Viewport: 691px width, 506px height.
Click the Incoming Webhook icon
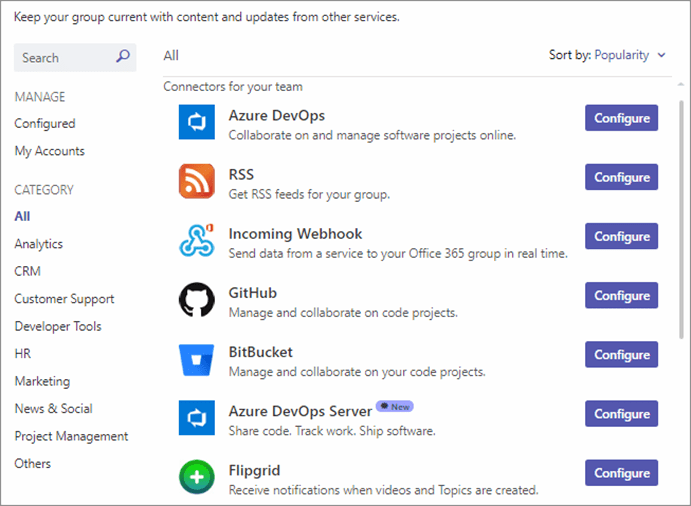[197, 240]
